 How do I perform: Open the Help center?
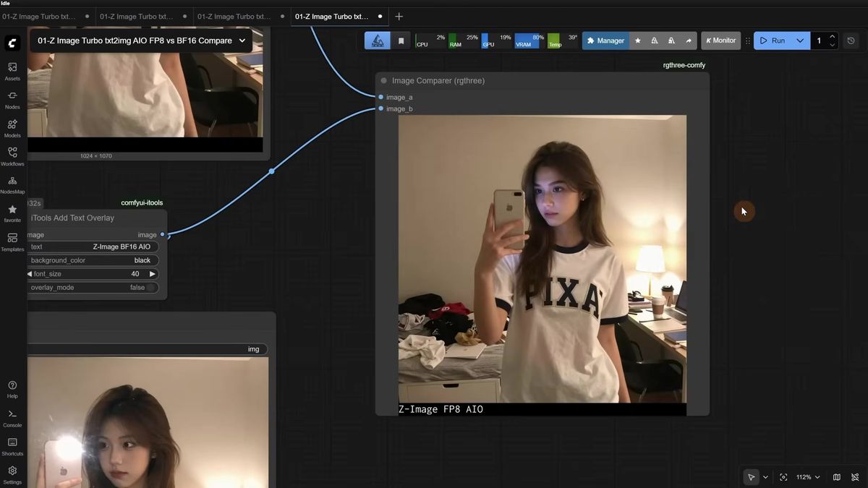click(12, 390)
